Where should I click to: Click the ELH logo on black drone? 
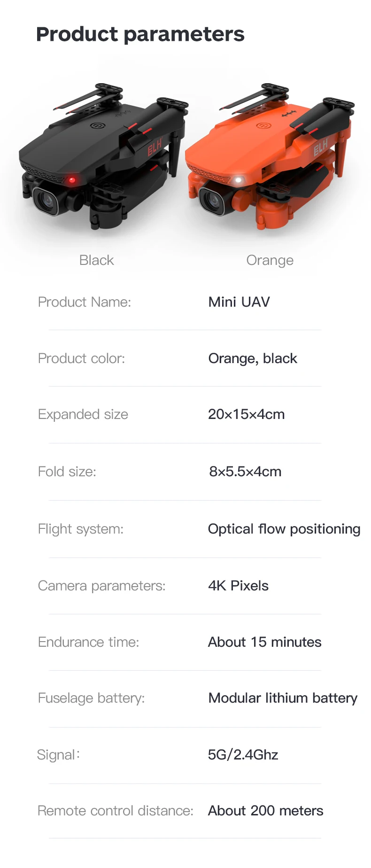[155, 147]
